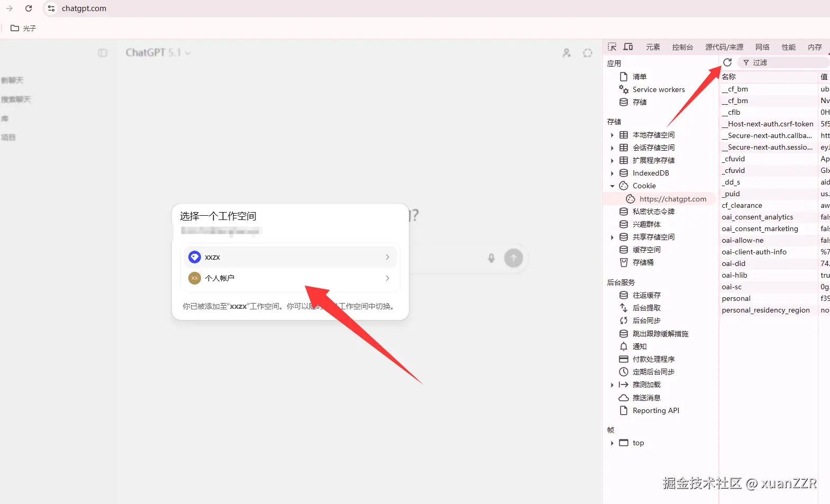Click the microphone dictation icon

click(491, 258)
